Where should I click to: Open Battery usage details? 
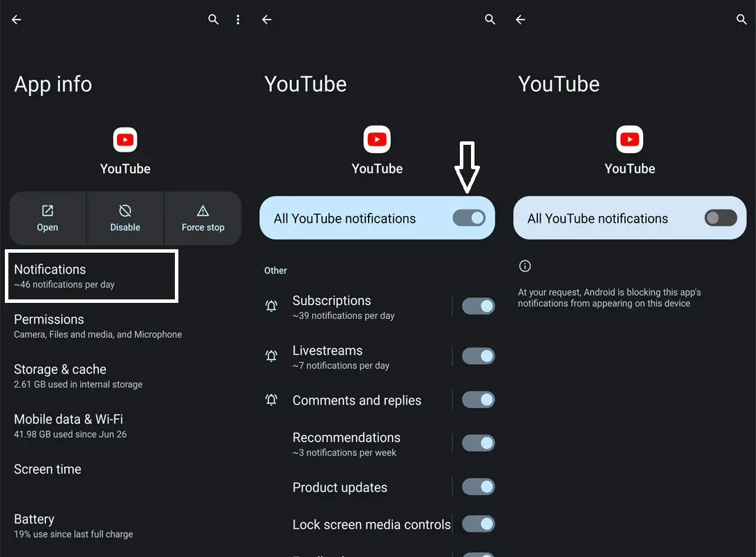73,526
